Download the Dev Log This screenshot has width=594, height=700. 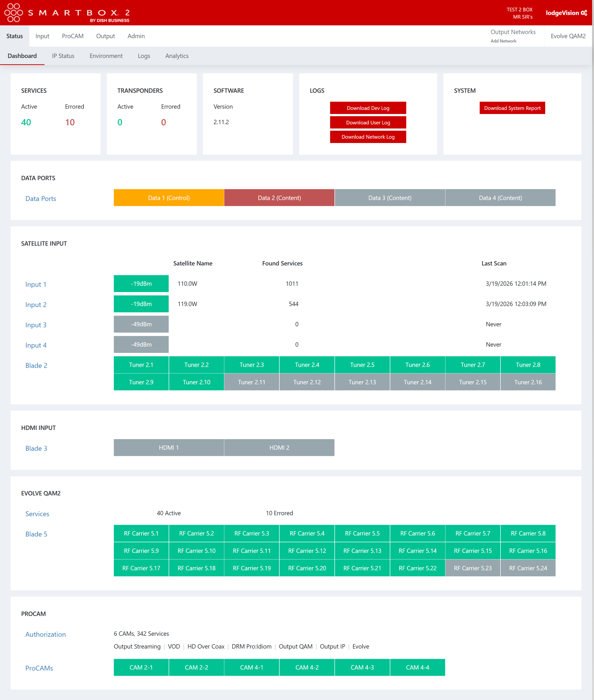coord(368,108)
